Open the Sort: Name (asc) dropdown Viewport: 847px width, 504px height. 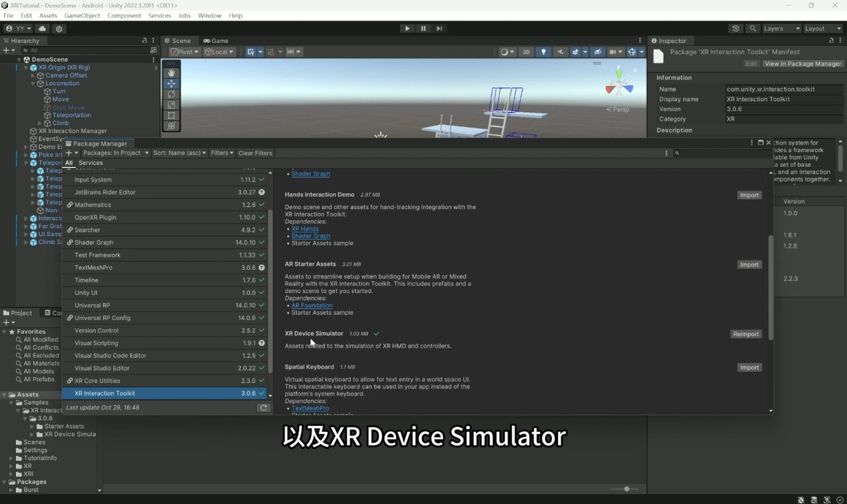point(180,153)
